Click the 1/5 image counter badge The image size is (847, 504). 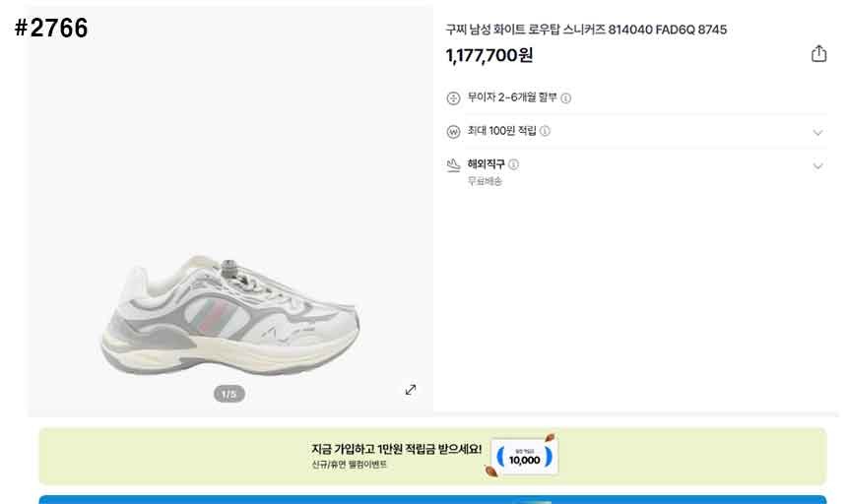coord(229,394)
